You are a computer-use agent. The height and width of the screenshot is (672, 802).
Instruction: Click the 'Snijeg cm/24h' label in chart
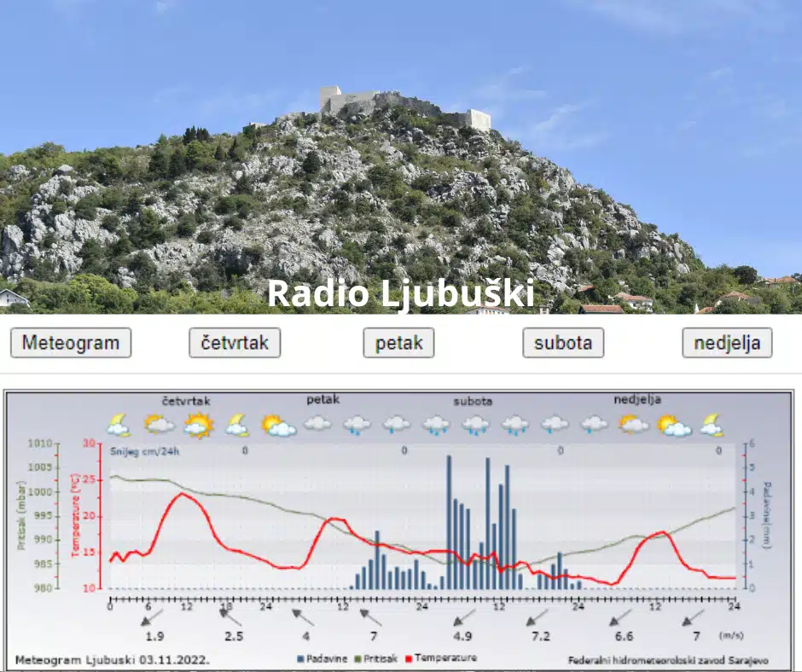(145, 452)
